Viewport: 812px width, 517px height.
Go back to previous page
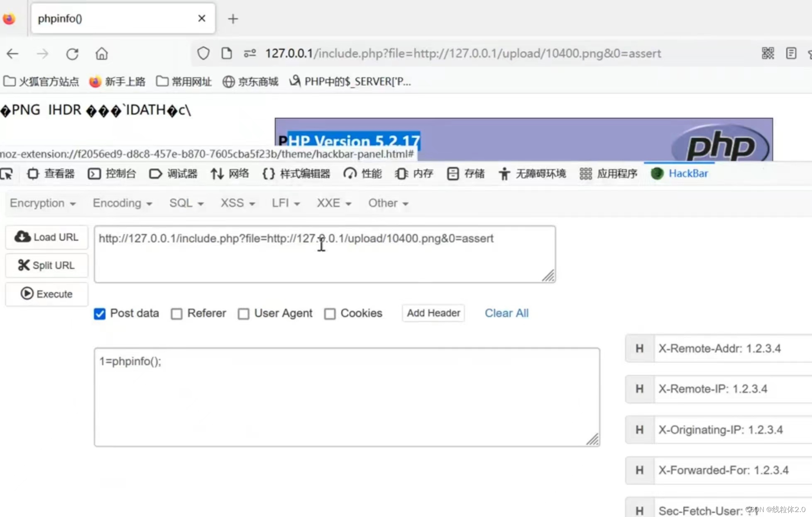pyautogui.click(x=13, y=54)
